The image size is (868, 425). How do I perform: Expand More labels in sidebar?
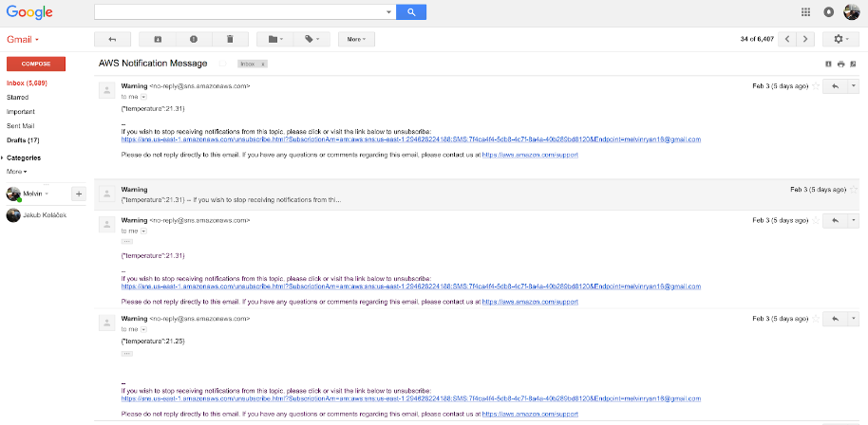click(16, 172)
